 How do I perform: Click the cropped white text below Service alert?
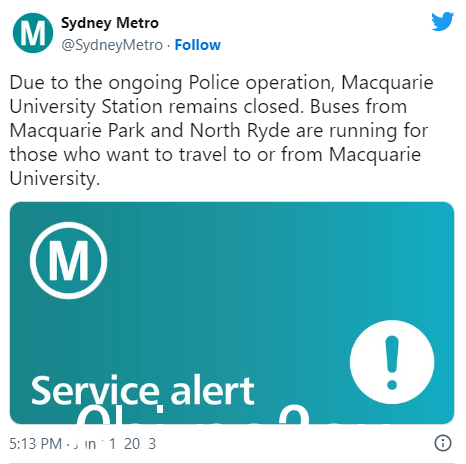tap(193, 414)
